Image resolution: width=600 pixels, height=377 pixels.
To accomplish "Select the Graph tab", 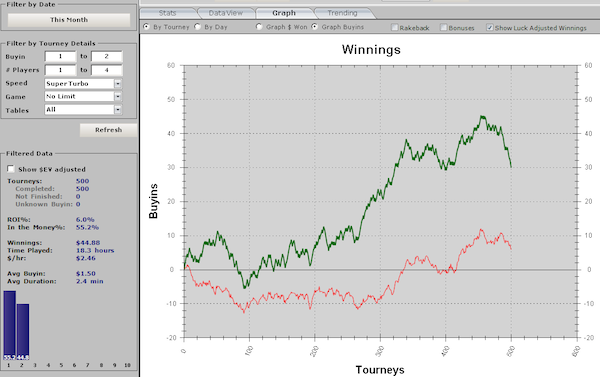I will tap(284, 13).
